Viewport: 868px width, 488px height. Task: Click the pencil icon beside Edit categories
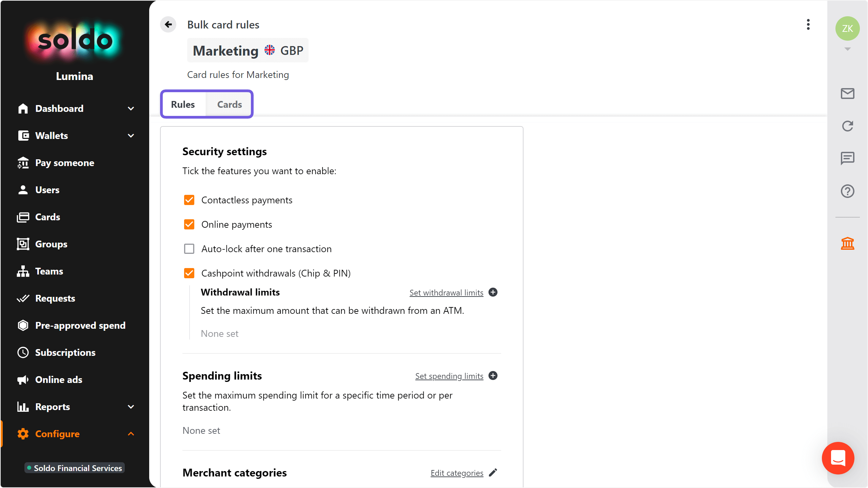coord(493,472)
